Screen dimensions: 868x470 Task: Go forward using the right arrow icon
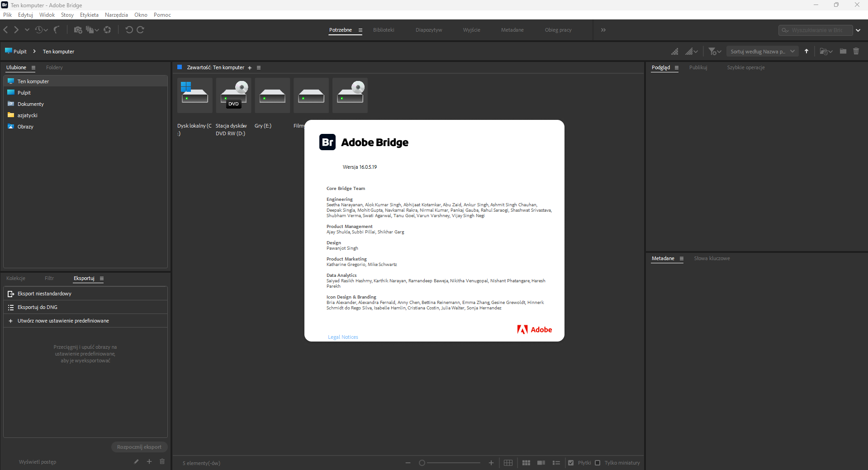16,30
